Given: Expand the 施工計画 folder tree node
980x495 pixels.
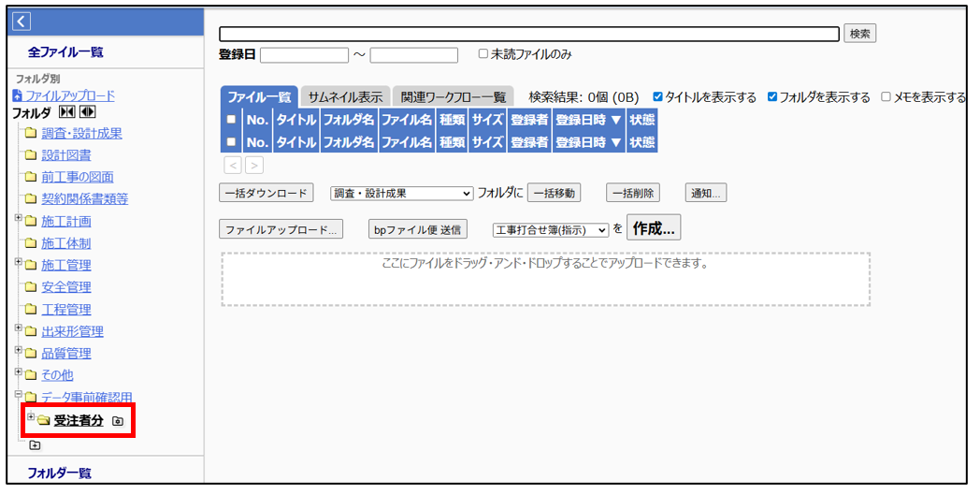Looking at the screenshot, I should coord(18,218).
